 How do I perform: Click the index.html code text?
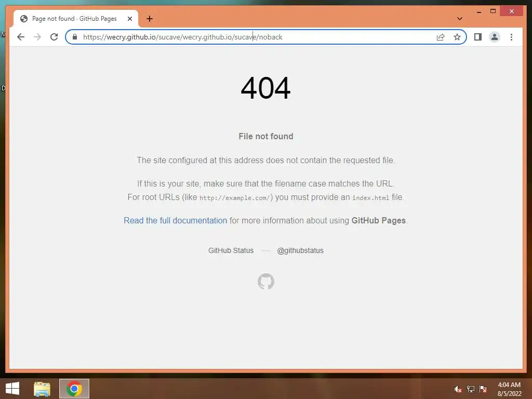[370, 198]
